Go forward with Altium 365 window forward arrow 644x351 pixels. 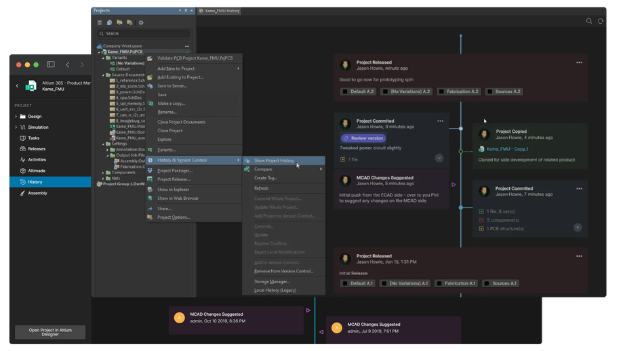click(82, 64)
